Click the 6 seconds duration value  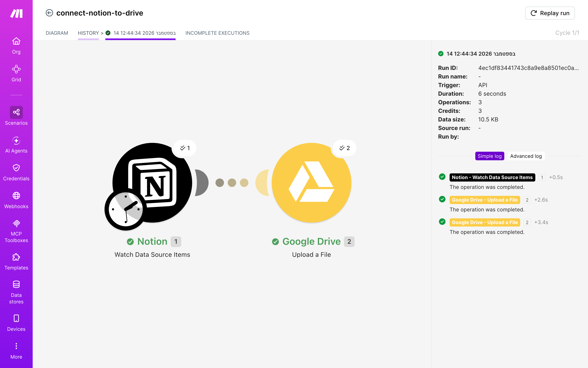coord(492,94)
